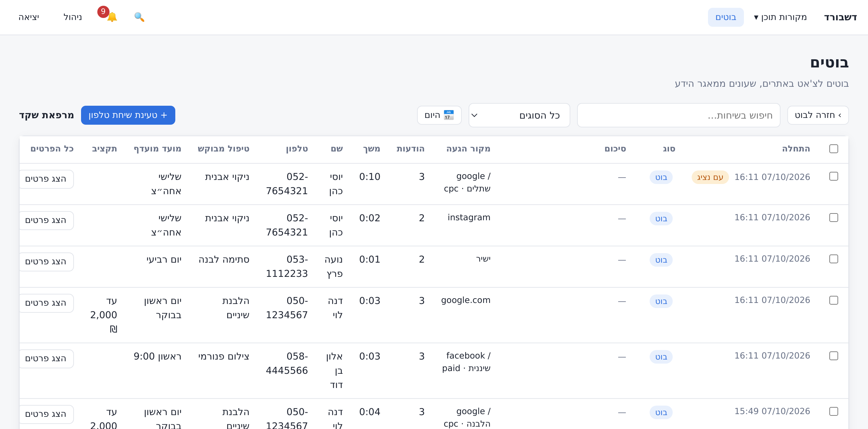Open the search magnifier icon

point(139,17)
